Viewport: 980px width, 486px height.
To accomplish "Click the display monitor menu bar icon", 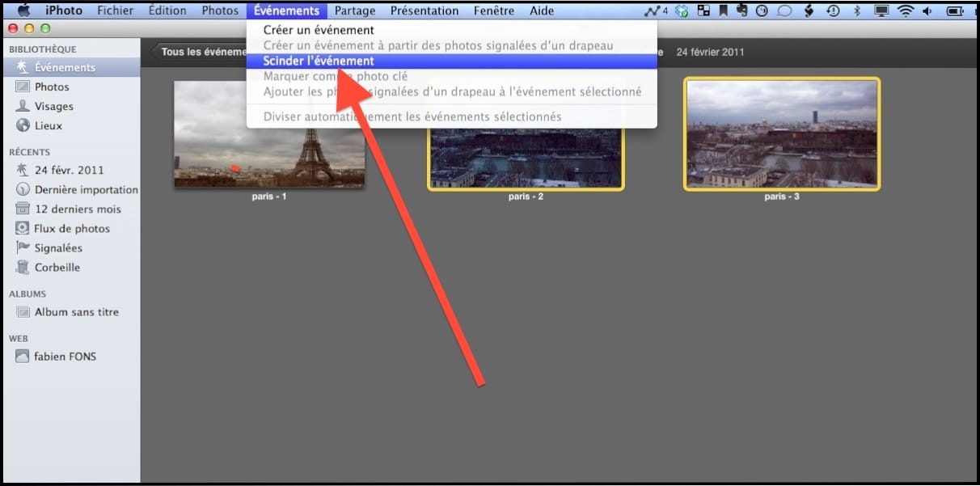I will click(881, 11).
